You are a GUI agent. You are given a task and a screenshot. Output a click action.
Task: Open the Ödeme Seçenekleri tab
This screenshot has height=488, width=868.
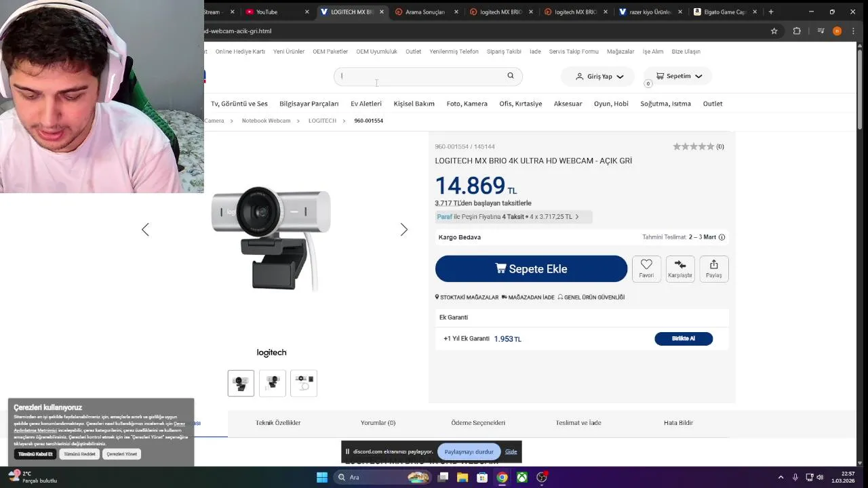(x=478, y=423)
